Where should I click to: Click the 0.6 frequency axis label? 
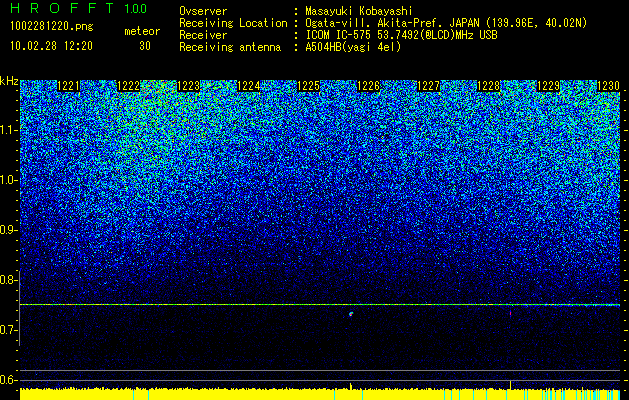(8, 380)
